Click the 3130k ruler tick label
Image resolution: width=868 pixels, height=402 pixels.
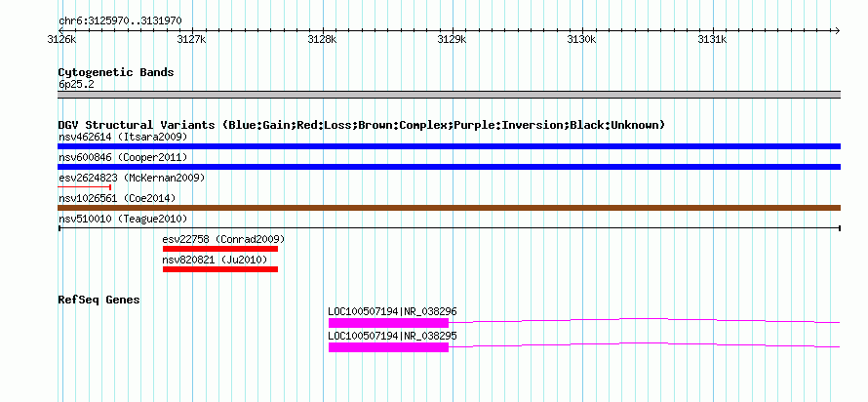(x=582, y=39)
